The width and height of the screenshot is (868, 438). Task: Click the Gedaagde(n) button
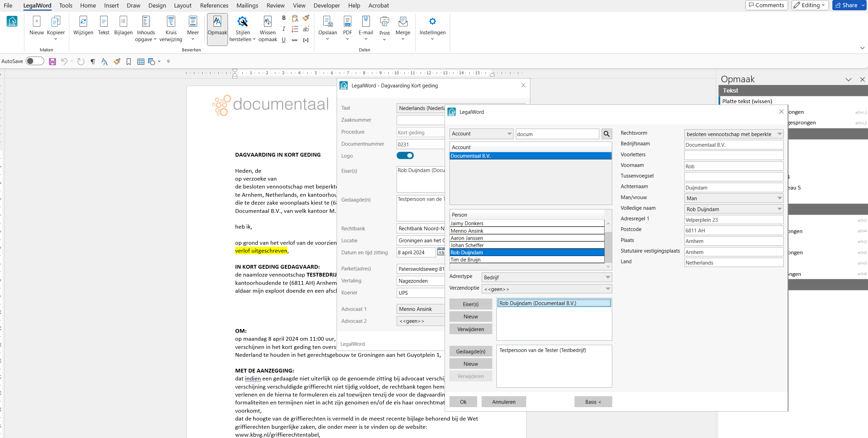(471, 351)
